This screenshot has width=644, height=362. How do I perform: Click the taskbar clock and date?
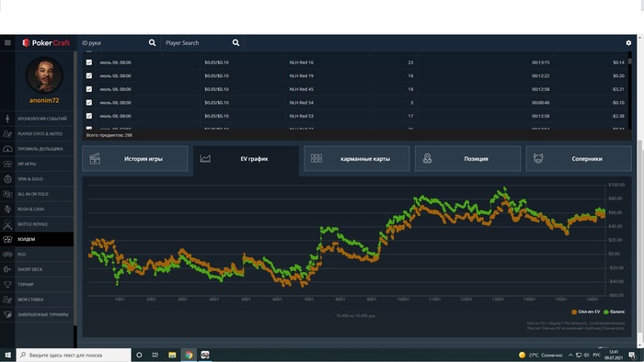click(614, 355)
